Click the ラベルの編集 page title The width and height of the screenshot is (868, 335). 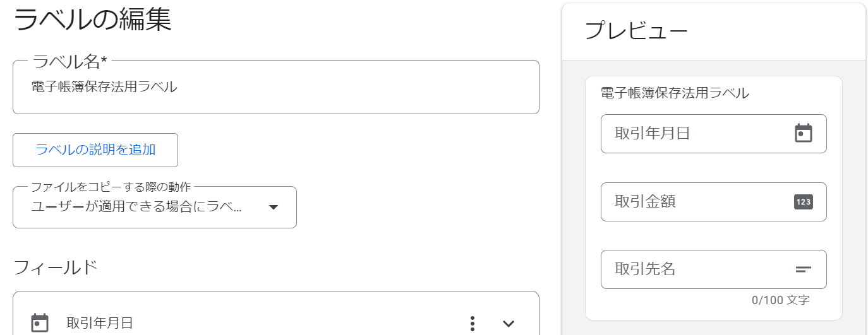pos(92,19)
